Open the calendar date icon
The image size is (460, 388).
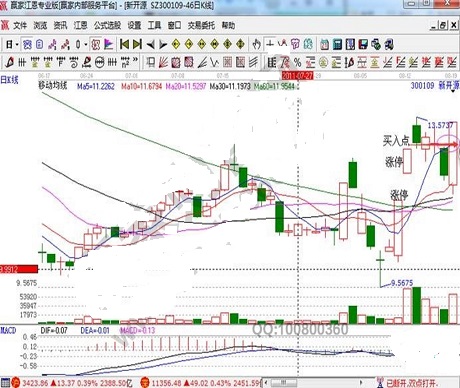[x=324, y=44]
